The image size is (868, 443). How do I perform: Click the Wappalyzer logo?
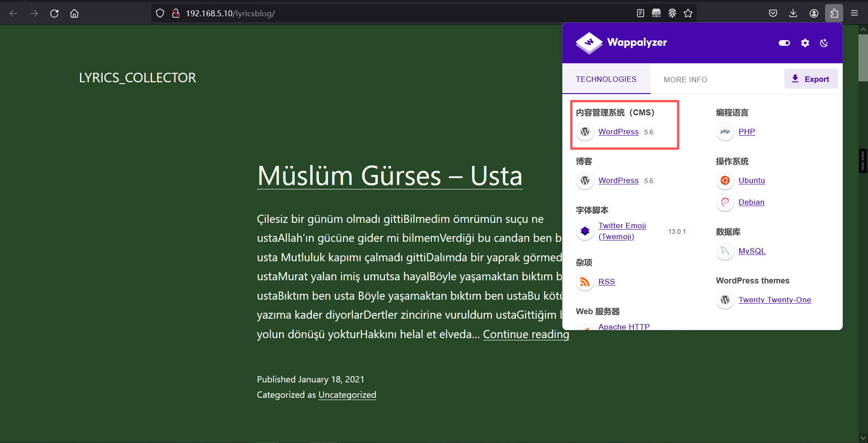point(621,42)
